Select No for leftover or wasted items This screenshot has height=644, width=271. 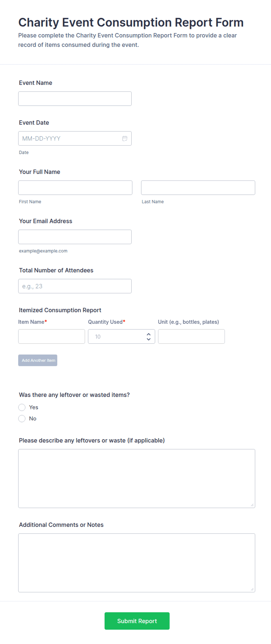coord(22,419)
